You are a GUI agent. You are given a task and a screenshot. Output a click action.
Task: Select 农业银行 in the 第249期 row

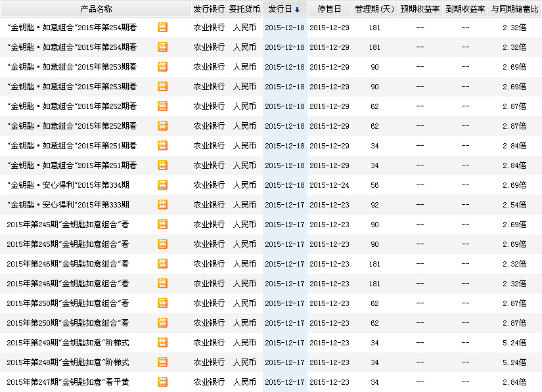[x=209, y=343]
